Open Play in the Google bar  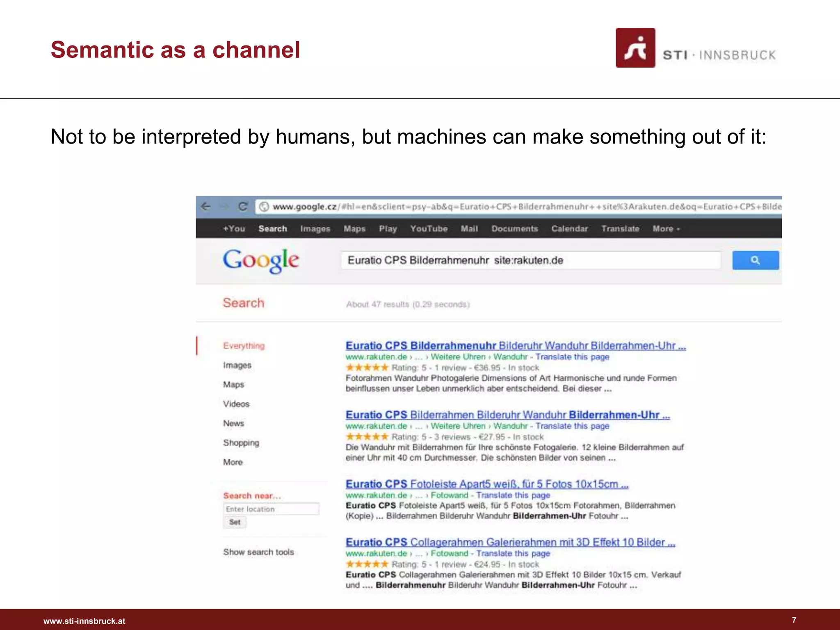[388, 229]
